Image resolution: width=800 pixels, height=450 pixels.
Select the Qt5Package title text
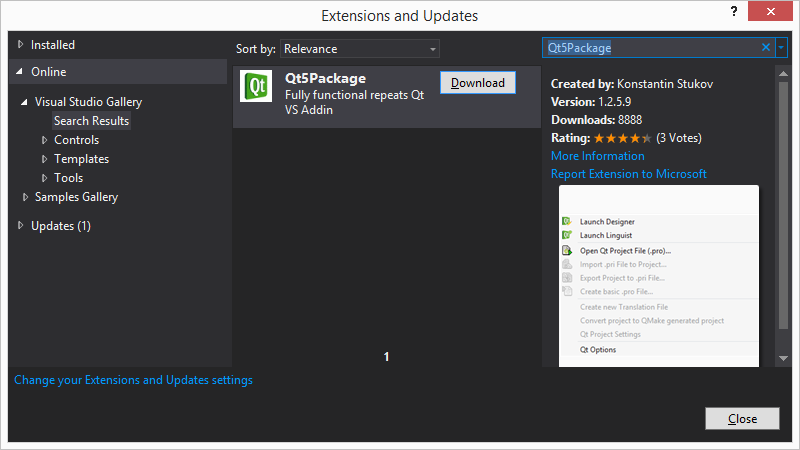pyautogui.click(x=326, y=79)
